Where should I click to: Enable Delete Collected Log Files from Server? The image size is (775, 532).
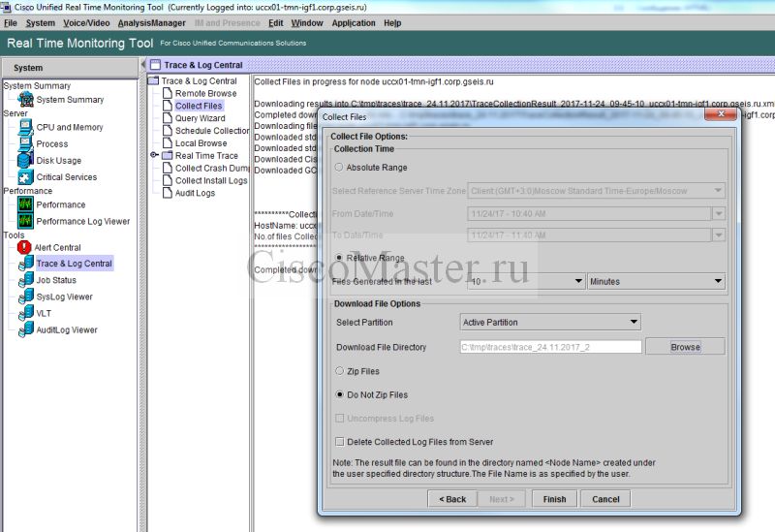pyautogui.click(x=340, y=442)
